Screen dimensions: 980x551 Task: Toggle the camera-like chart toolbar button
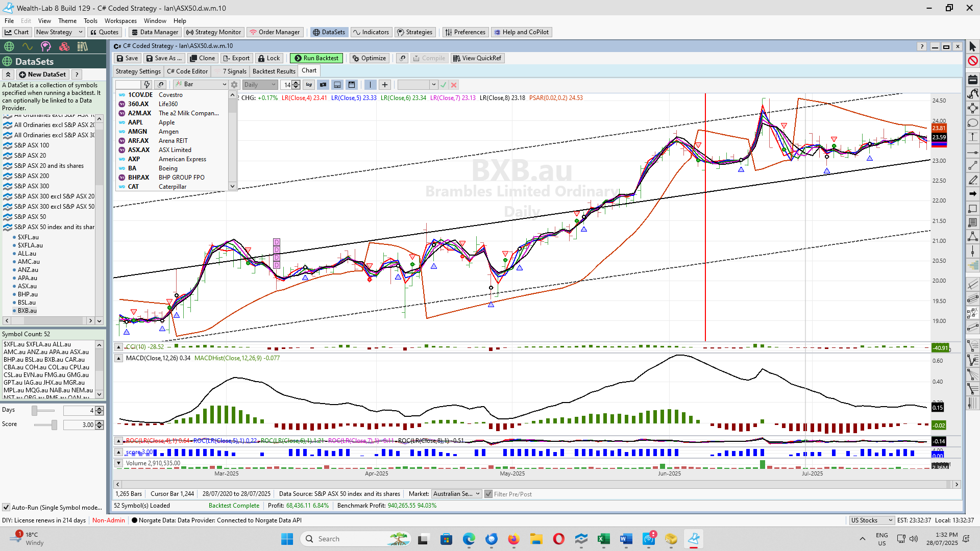[323, 85]
